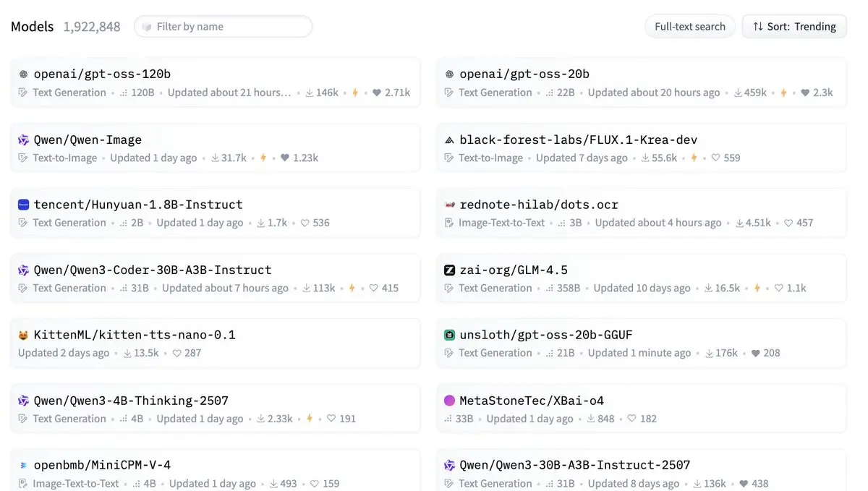Click the black-forest-labs logo beside FLUX.1-Krea-dev
The height and width of the screenshot is (491, 868).
pos(449,140)
